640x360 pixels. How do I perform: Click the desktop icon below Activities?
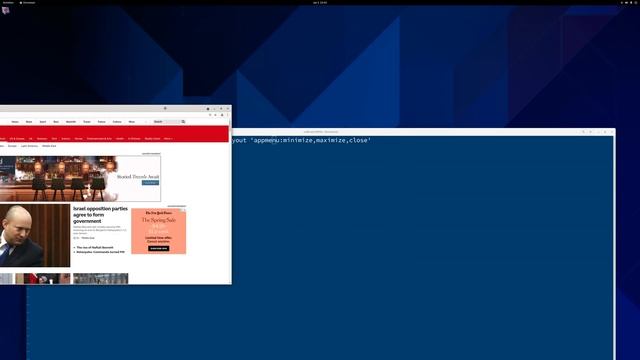tap(5, 11)
